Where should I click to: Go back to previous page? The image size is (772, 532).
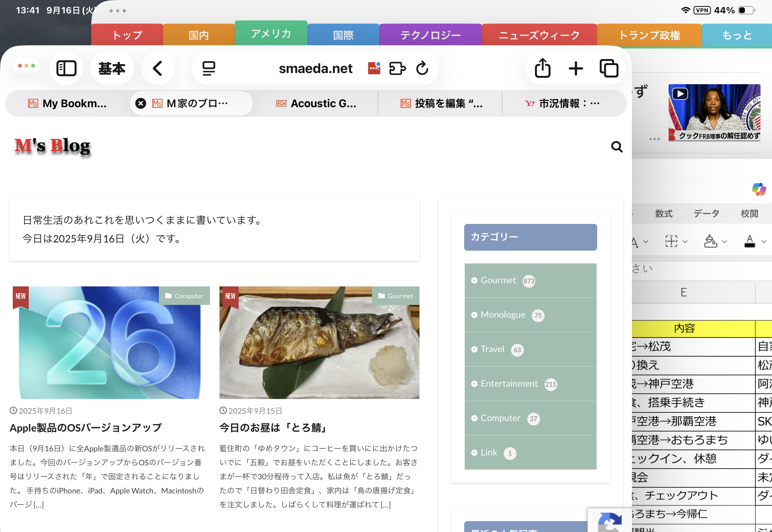click(x=158, y=68)
